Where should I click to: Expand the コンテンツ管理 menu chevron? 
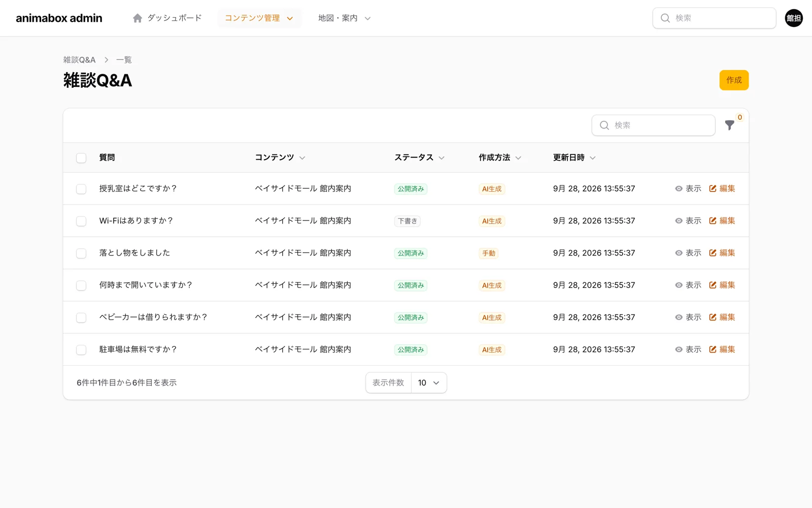coord(290,19)
